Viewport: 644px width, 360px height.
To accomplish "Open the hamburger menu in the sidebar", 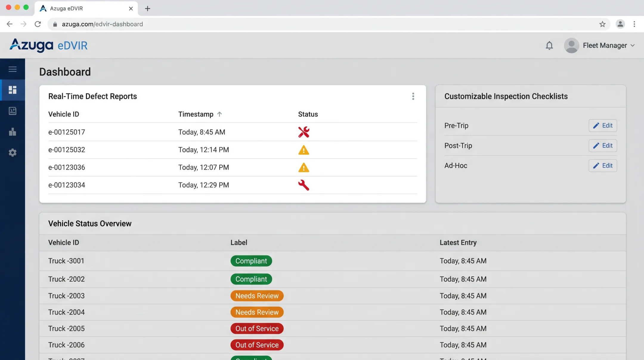I will pyautogui.click(x=13, y=69).
